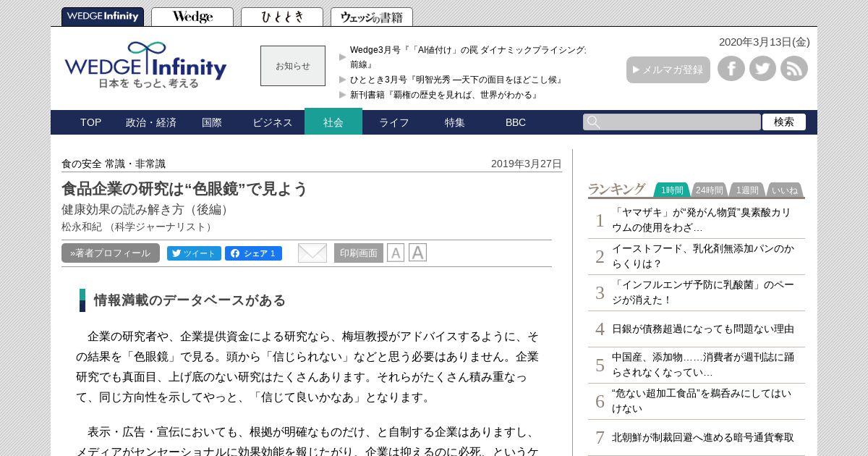Open ビジネス navigation section
The image size is (868, 456).
click(x=273, y=122)
